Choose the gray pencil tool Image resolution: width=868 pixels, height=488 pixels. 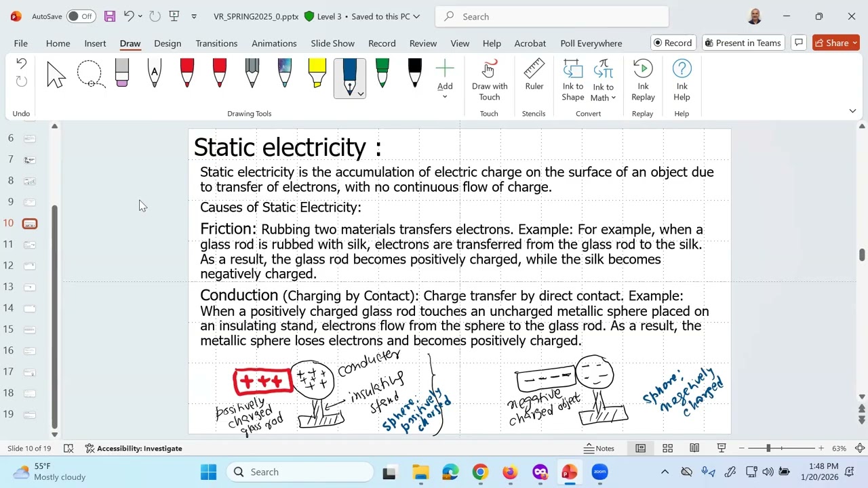[252, 73]
